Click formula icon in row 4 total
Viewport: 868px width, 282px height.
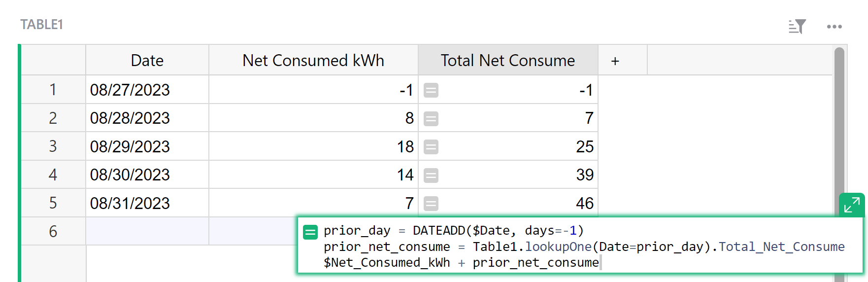pos(431,176)
